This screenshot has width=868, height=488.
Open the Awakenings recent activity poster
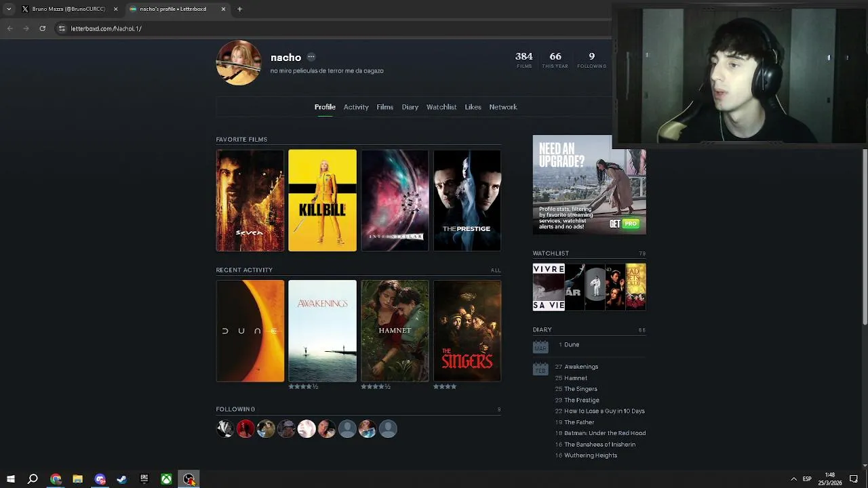coord(322,331)
